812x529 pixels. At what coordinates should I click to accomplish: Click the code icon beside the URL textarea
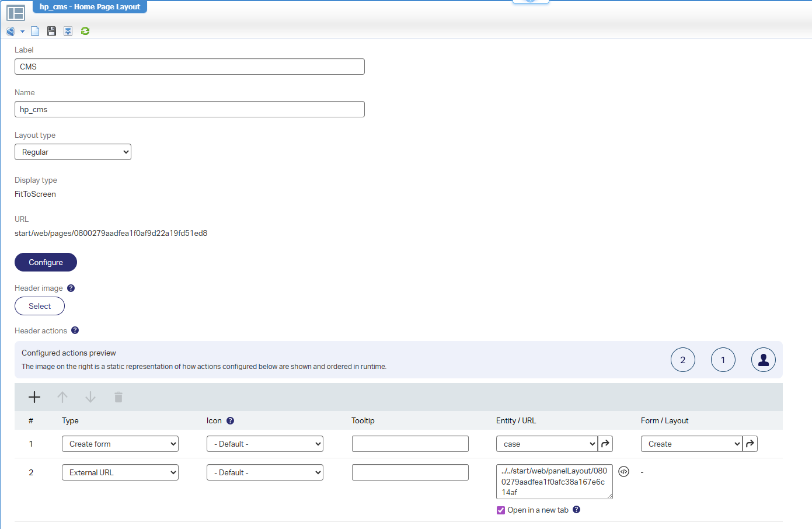click(x=623, y=472)
